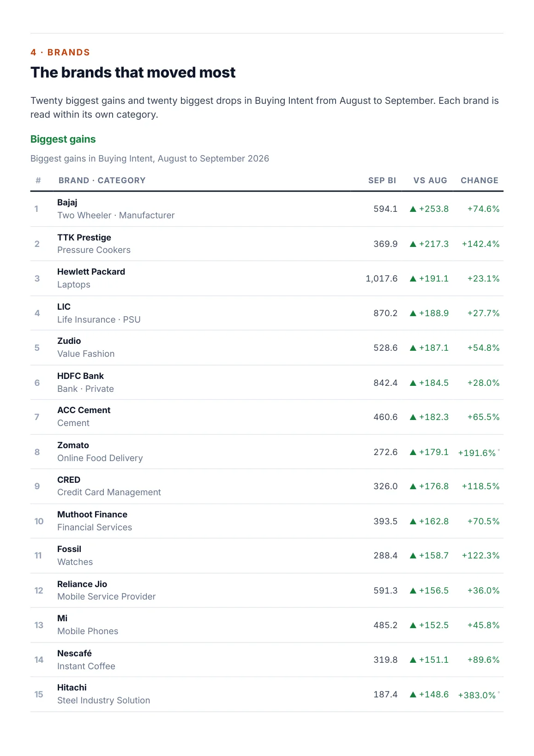Click the Sep BI value 870.2
534x756 pixels.
pyautogui.click(x=385, y=313)
